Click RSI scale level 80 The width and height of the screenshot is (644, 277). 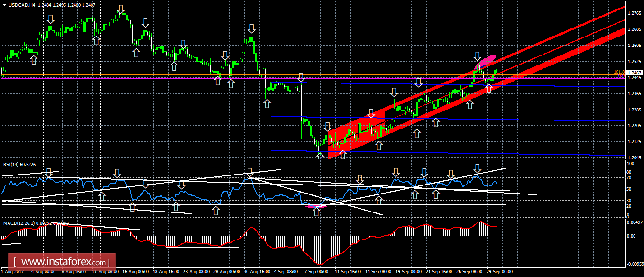(629, 172)
